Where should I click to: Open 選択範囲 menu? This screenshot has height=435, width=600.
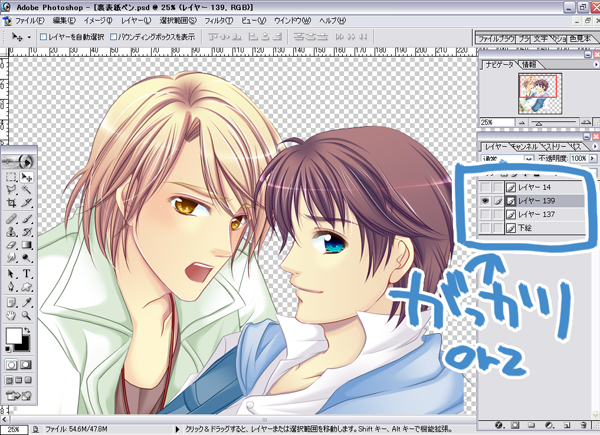pos(178,21)
